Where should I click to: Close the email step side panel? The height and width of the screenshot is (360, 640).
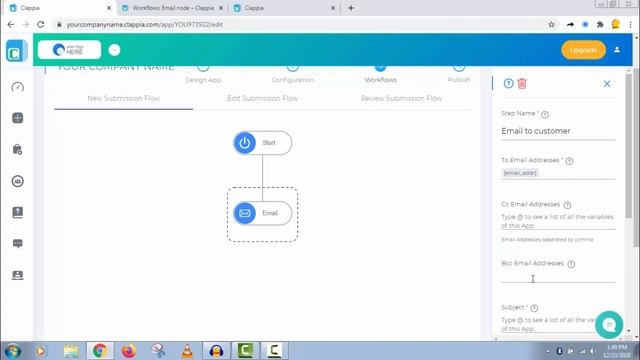click(x=607, y=84)
